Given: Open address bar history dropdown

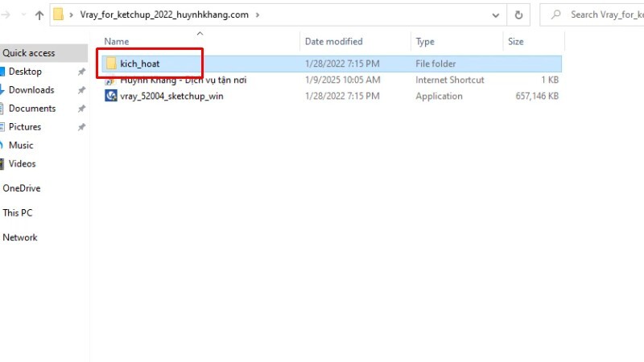Looking at the screenshot, I should 496,15.
